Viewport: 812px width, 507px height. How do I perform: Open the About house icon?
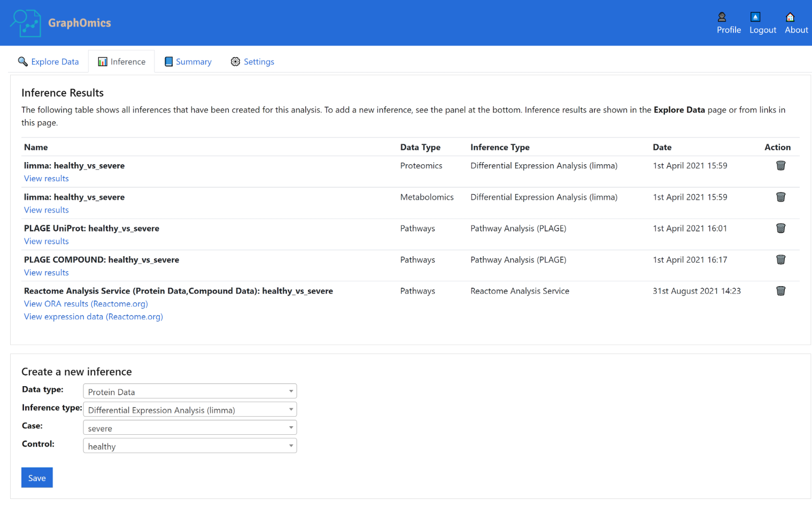point(790,17)
